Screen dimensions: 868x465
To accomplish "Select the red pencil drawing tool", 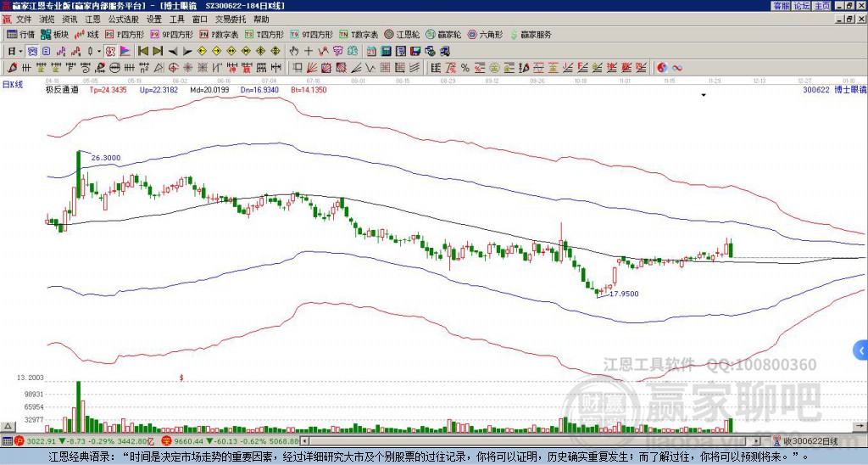I will [11, 68].
